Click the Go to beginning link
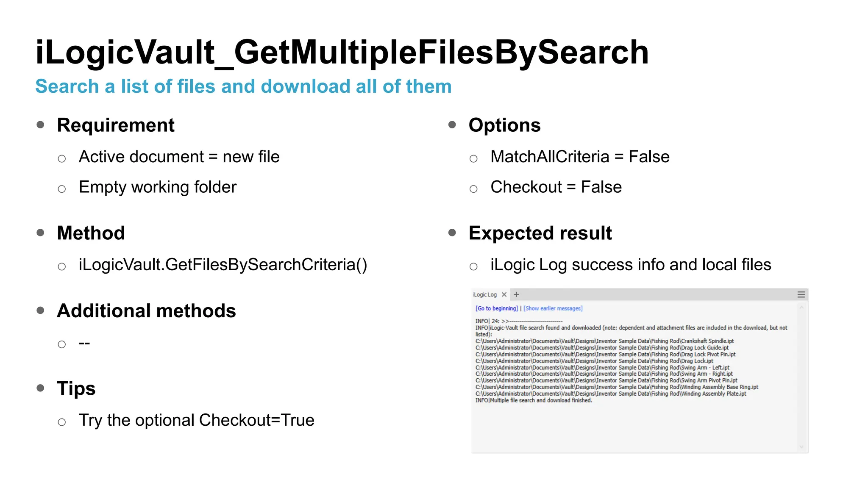 click(x=496, y=308)
